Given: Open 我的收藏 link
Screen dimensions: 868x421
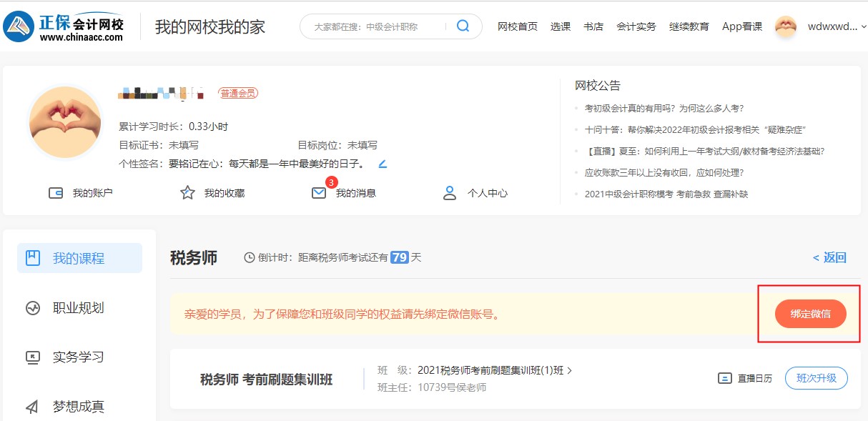Looking at the screenshot, I should point(225,193).
